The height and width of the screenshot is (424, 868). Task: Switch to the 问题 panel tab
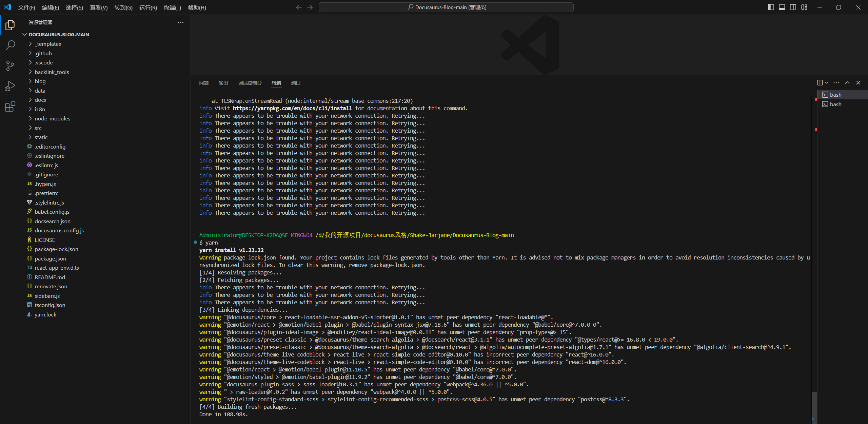[204, 83]
